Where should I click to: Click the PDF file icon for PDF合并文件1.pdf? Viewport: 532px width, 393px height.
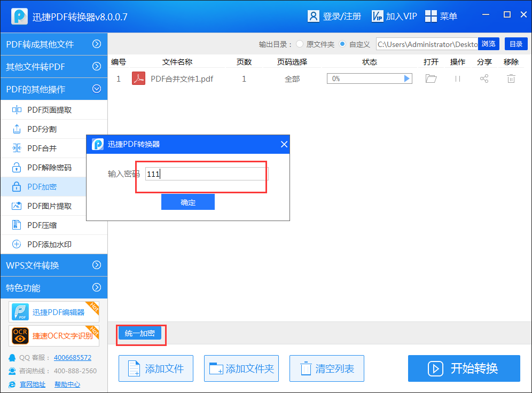(138, 78)
